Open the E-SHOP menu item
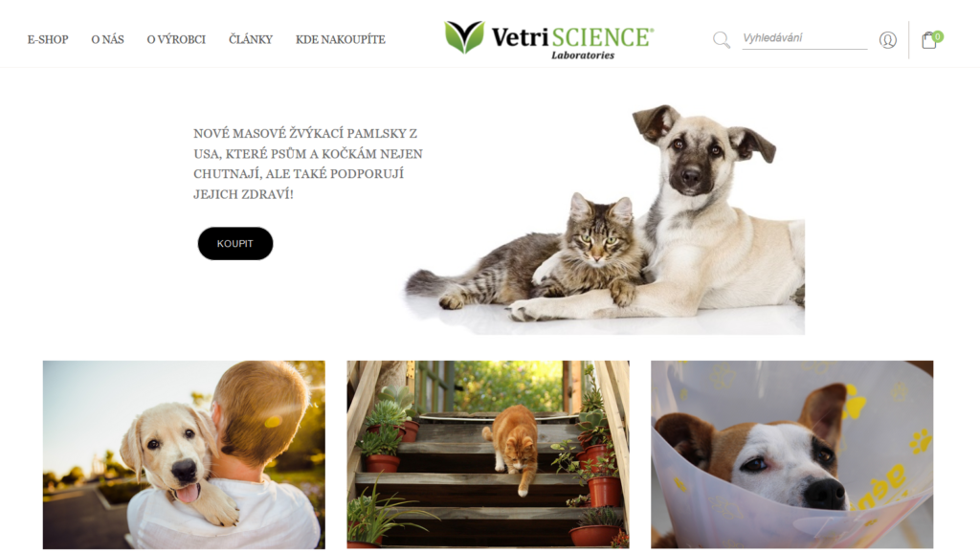Viewport: 980px width, 553px height. click(48, 39)
